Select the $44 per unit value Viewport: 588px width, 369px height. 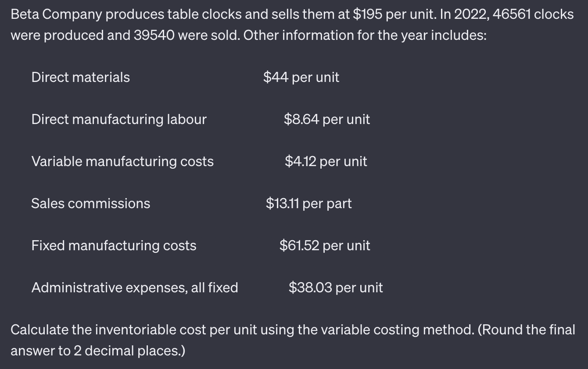[301, 77]
